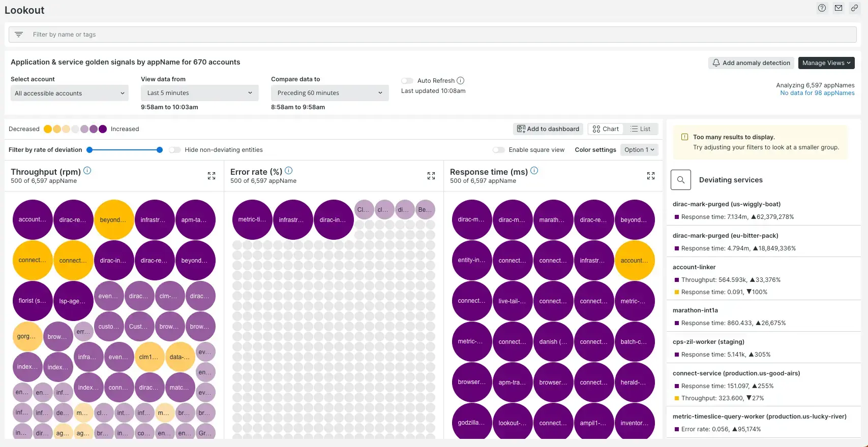Open the Select account dropdown
Image resolution: width=868 pixels, height=447 pixels.
[70, 93]
